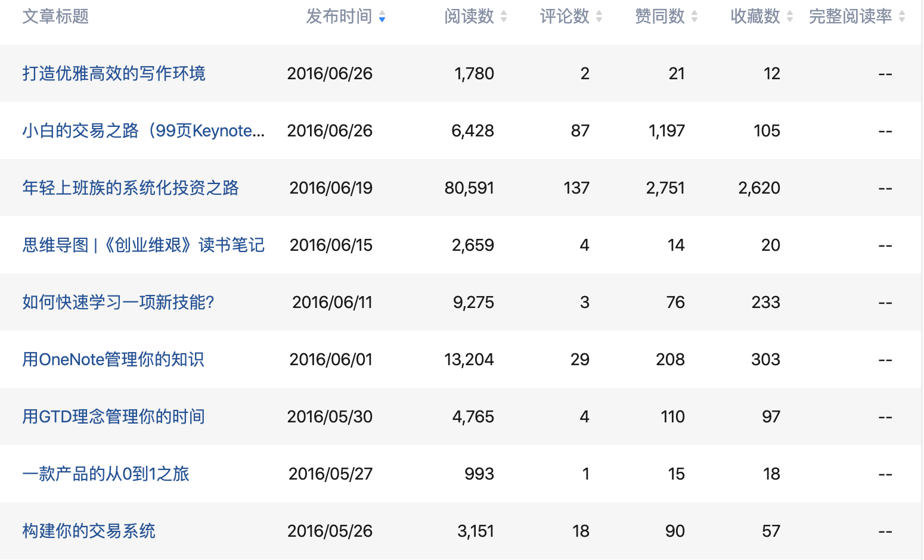
Task: Open the article 如何快速学习一项新技能?
Action: (118, 303)
